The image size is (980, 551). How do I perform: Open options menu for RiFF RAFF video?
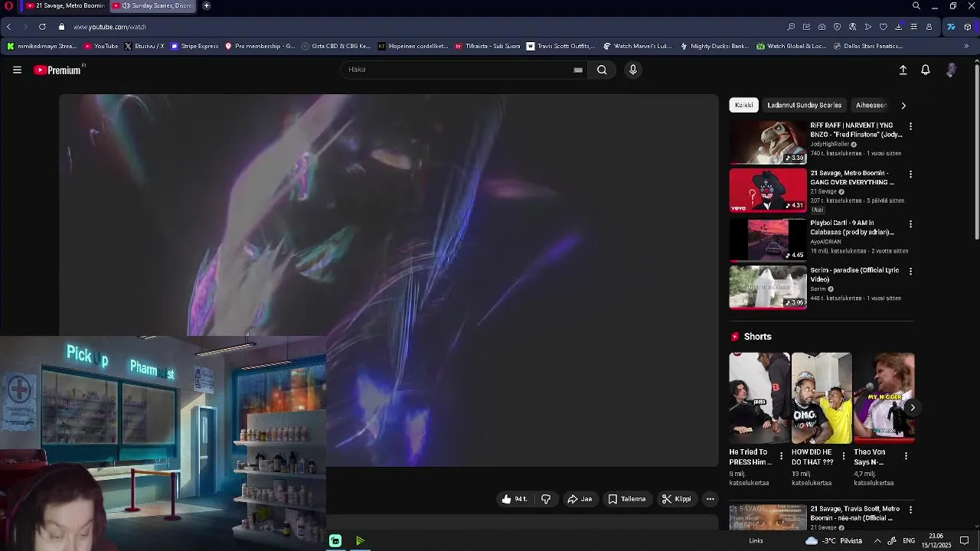(910, 126)
